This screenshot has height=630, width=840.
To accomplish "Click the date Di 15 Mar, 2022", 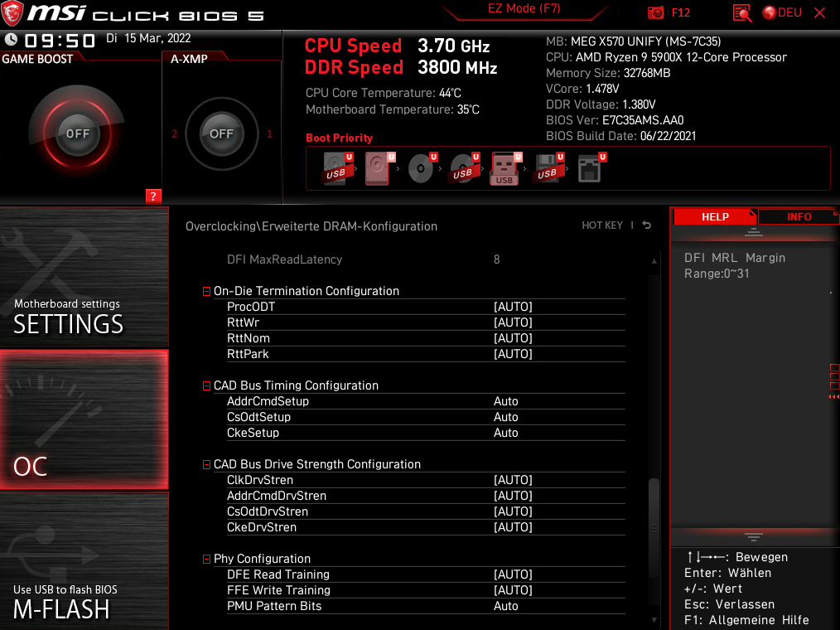I will (148, 38).
